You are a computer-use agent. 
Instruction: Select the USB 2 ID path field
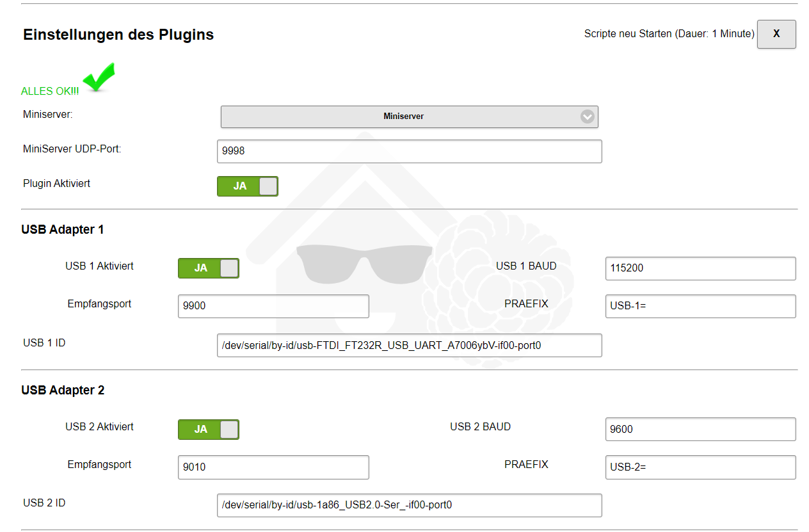[409, 505]
